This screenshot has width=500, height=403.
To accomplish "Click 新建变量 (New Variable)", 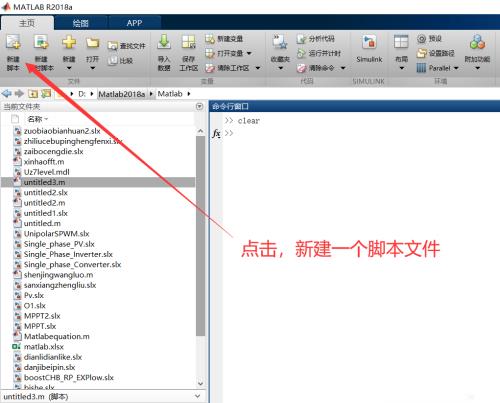I will pos(224,39).
